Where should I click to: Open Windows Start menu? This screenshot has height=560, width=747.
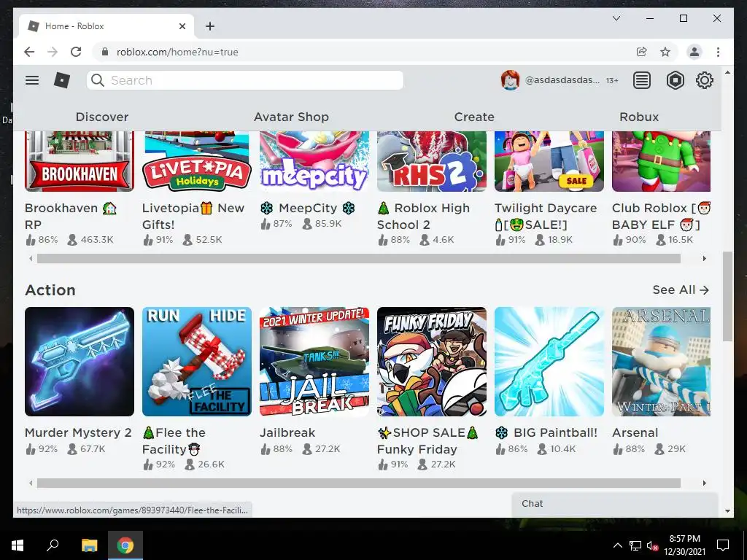pyautogui.click(x=18, y=545)
